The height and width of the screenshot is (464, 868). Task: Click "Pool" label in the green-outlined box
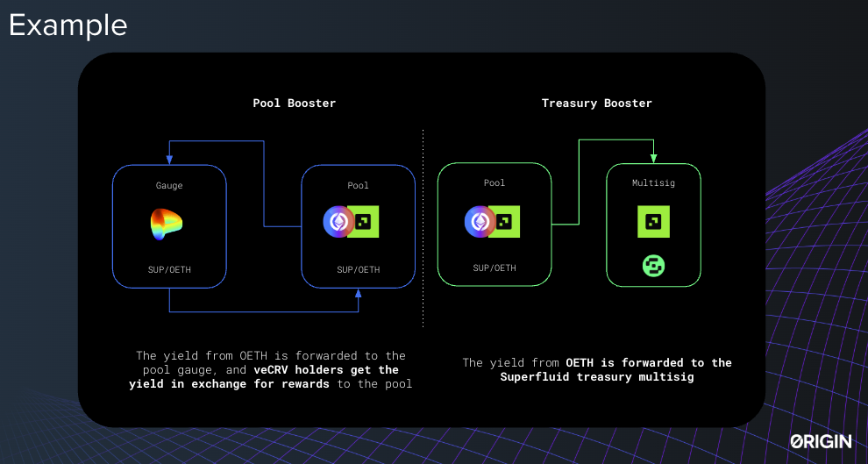coord(494,182)
